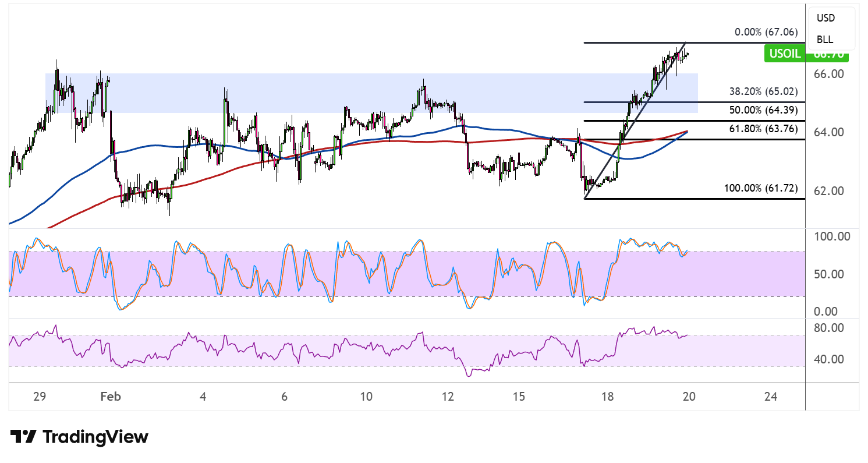Click the 66.00 price axis label
The height and width of the screenshot is (463, 868).
829,74
